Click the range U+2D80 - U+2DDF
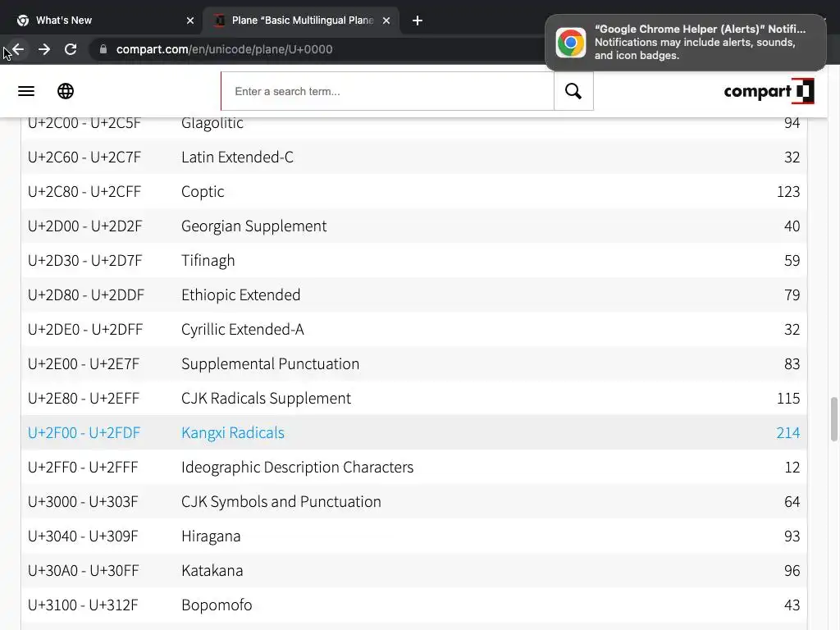The height and width of the screenshot is (630, 840). pos(85,294)
